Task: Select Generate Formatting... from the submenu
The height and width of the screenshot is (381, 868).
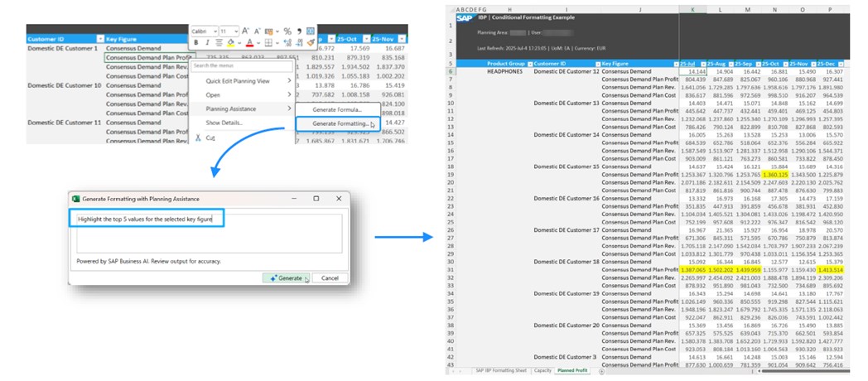Action: [x=339, y=123]
